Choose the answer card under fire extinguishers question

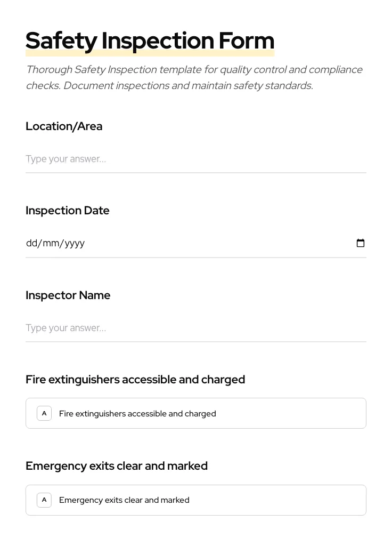point(196,413)
